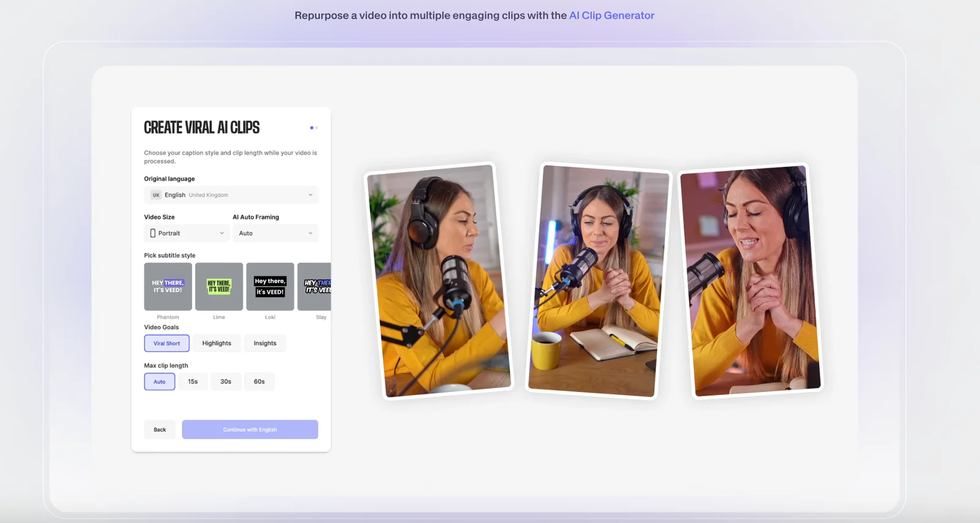Screen dimensions: 980x523
Task: Click the portrait phone icon in Video Size
Action: pos(153,233)
